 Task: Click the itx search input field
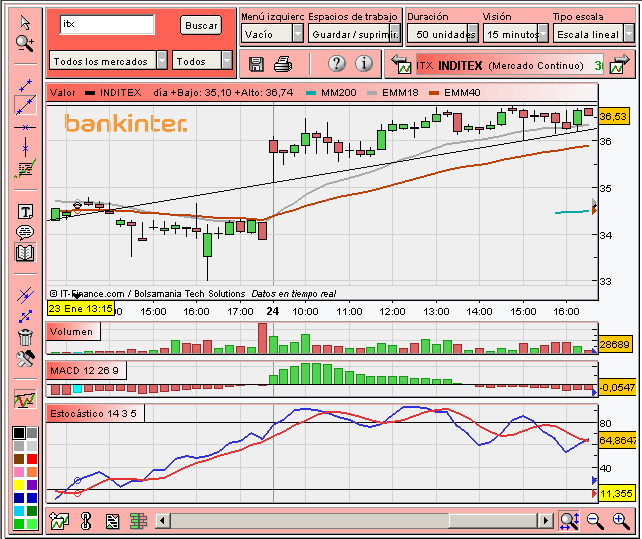[x=107, y=25]
